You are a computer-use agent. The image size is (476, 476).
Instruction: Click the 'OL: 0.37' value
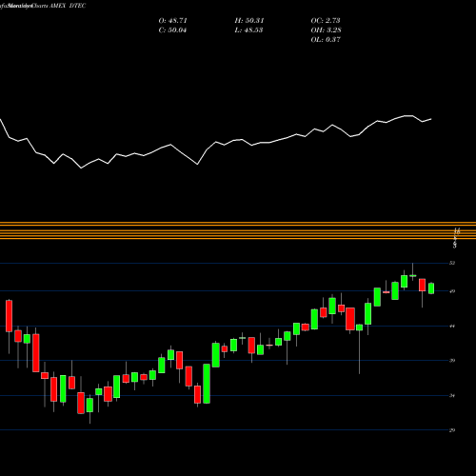[326, 40]
